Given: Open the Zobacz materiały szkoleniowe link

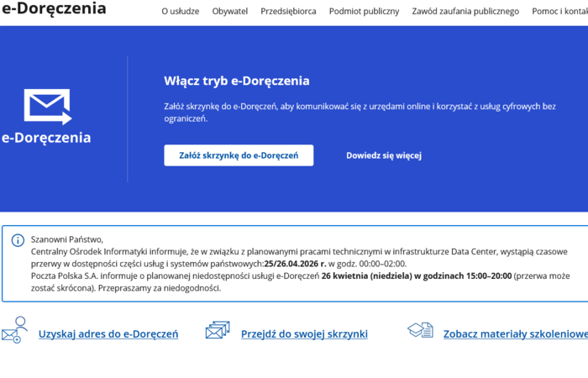Looking at the screenshot, I should point(515,334).
